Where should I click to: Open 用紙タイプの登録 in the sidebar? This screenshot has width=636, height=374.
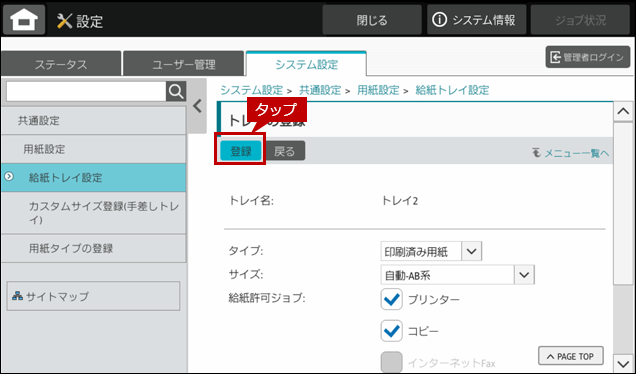coord(93,248)
